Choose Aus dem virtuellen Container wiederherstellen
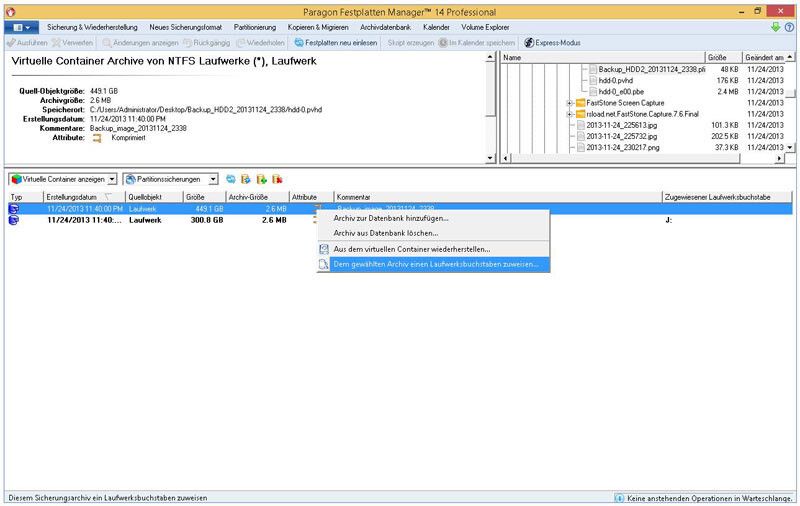Screen dimensions: 800x506 click(x=433, y=249)
